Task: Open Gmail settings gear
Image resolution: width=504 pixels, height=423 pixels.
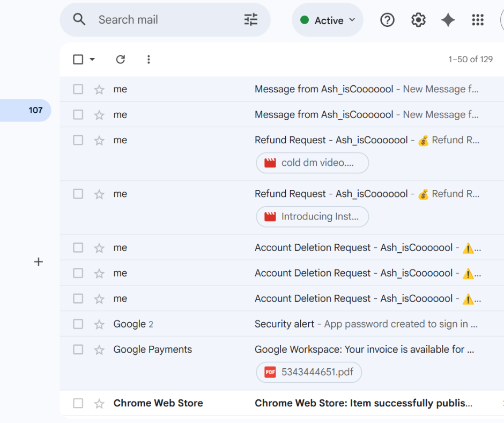Action: pos(418,20)
